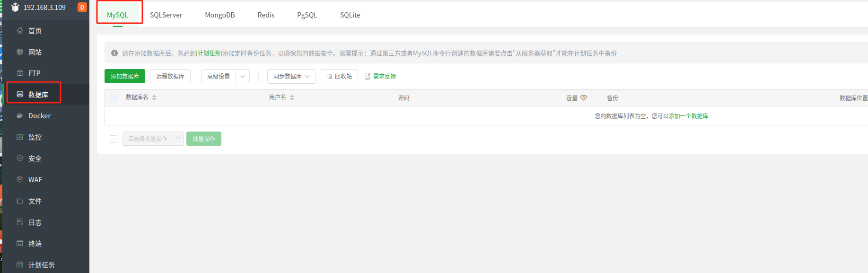Screen dimensions: 868x273
Task: Click the shield icon next to 安全
Action: 20,158
